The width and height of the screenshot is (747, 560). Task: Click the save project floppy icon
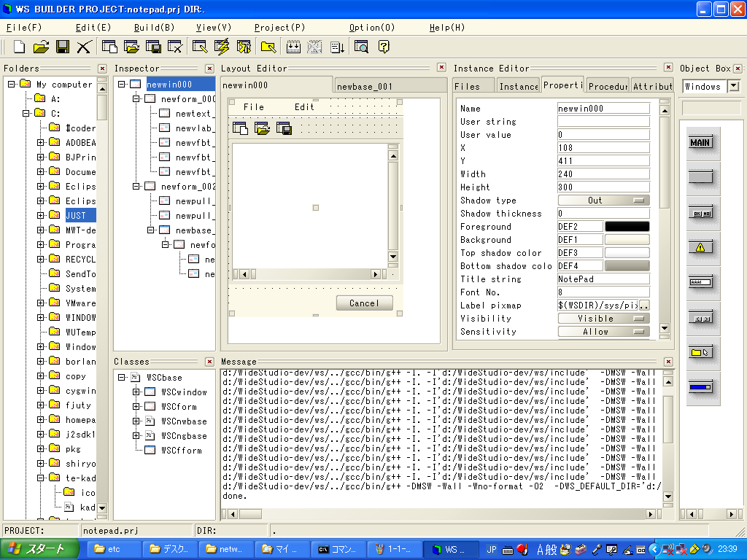pyautogui.click(x=63, y=47)
